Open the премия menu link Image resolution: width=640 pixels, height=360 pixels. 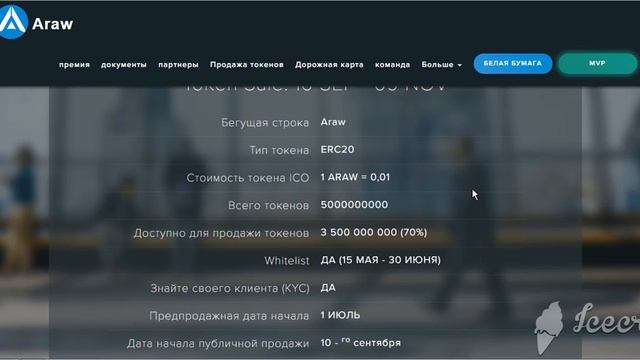pos(74,65)
